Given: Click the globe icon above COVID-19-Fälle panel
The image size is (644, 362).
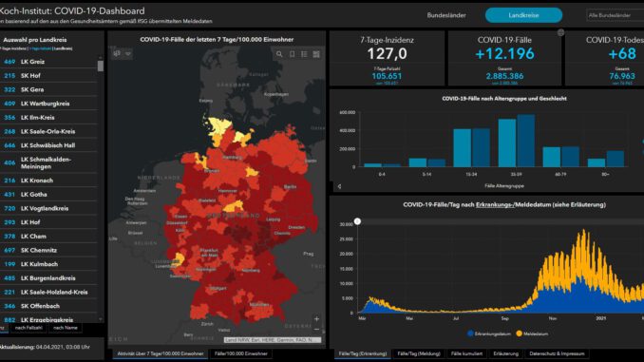Looking at the screenshot, I should tap(560, 32).
